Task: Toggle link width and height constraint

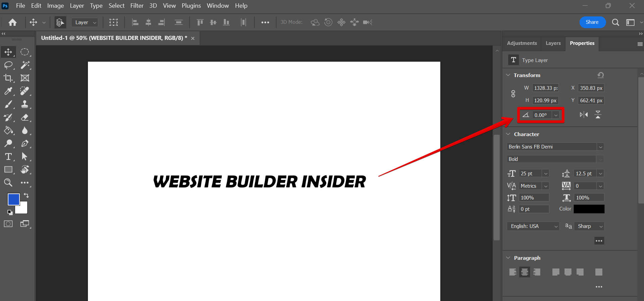Action: 513,94
